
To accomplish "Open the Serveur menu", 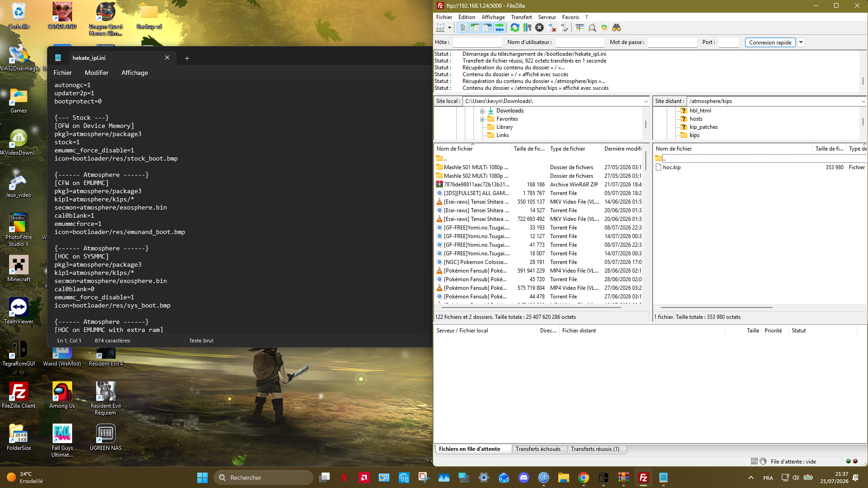I will [547, 17].
